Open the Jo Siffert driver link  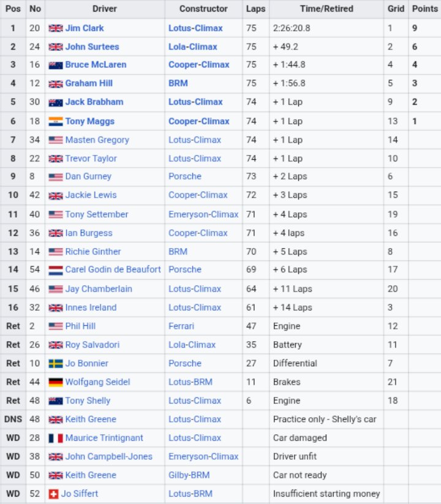coord(80,494)
